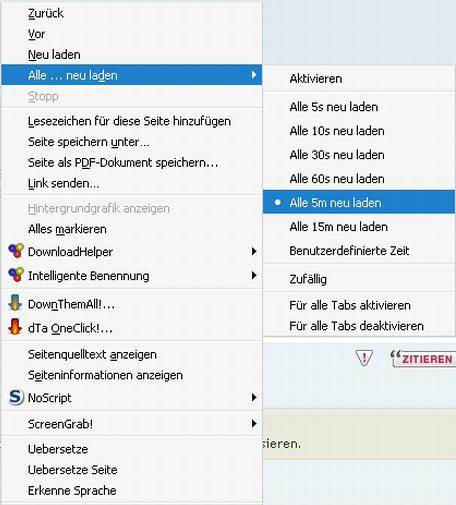Toggle the Zufällig option
Image resolution: width=456 pixels, height=505 pixels.
[x=359, y=279]
